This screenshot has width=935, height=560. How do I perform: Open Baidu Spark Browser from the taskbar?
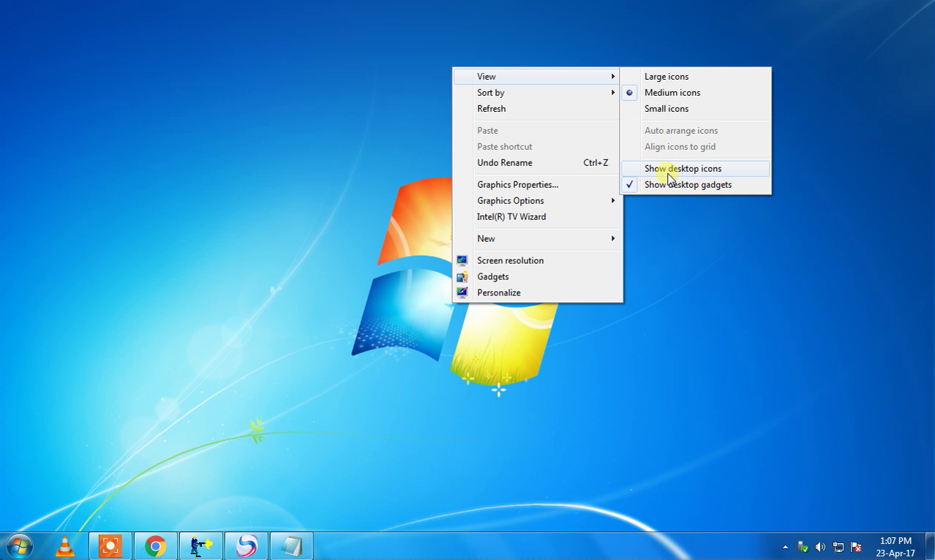(246, 545)
